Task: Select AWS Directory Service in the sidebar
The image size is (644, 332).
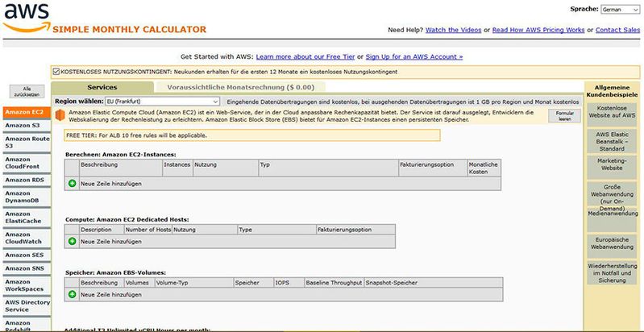Action: 27,305
